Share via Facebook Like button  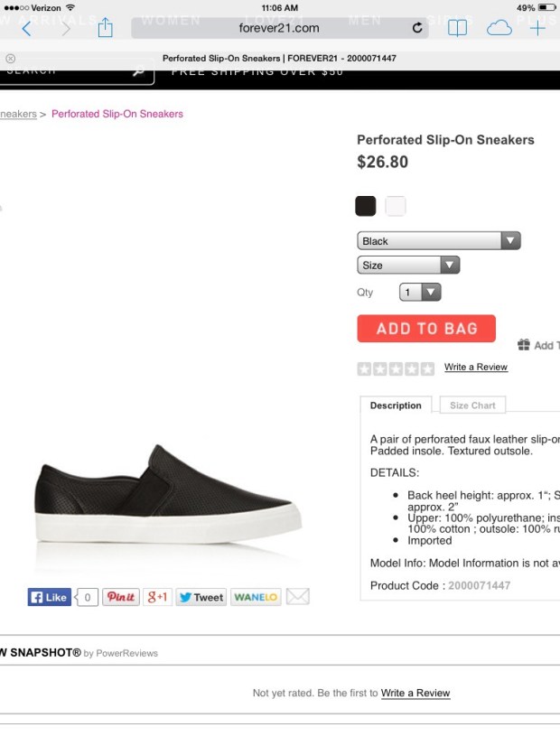click(x=50, y=597)
